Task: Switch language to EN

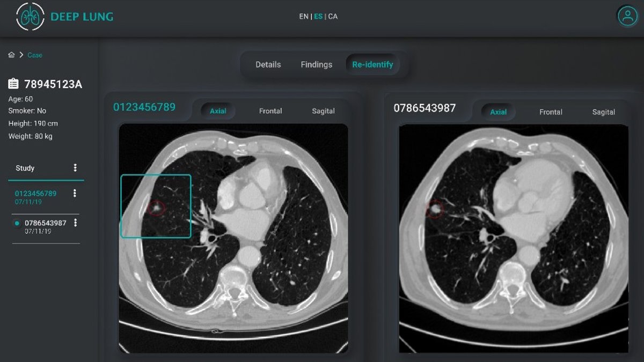Action: coord(304,17)
